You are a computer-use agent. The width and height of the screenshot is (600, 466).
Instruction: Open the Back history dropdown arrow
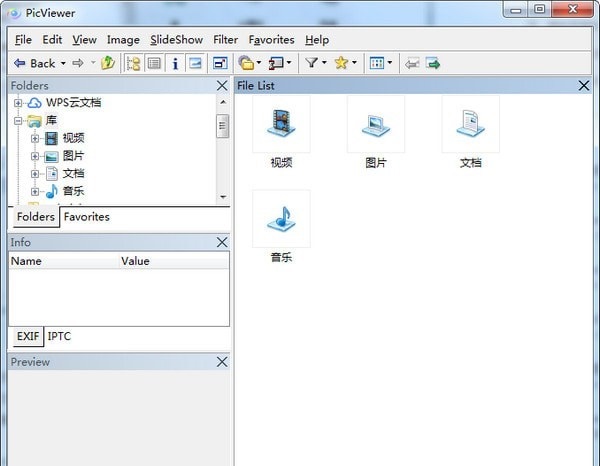tap(63, 63)
